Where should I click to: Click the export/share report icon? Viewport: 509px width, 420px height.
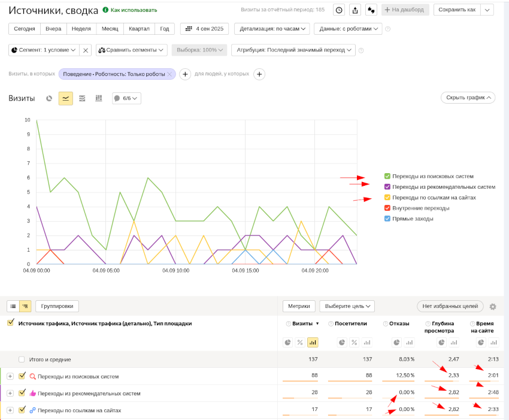355,10
